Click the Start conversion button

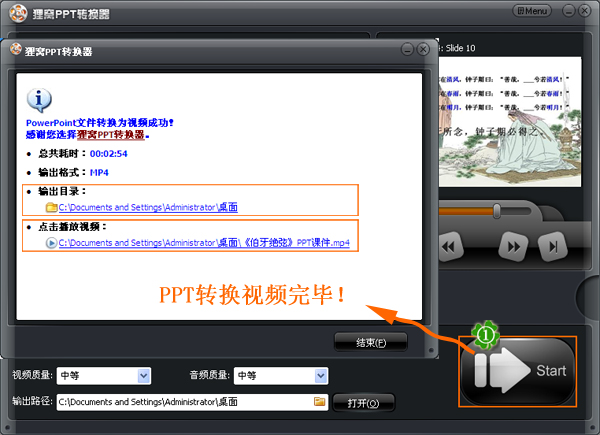pos(517,371)
